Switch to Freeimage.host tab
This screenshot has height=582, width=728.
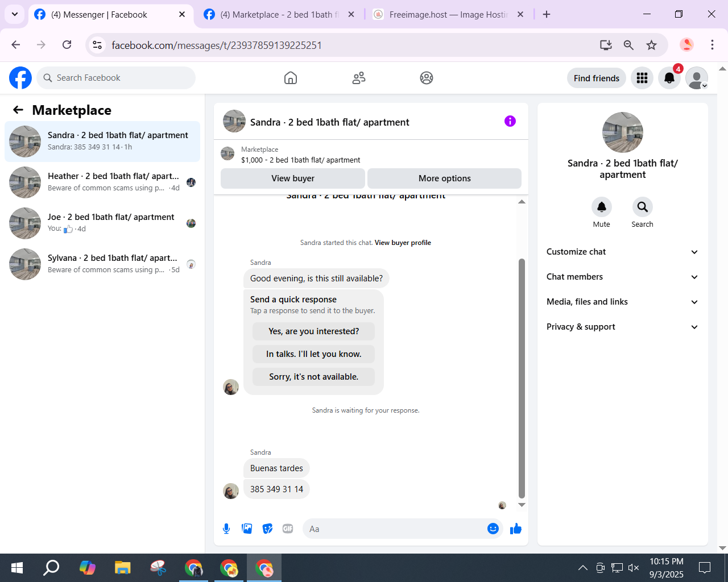tap(448, 15)
